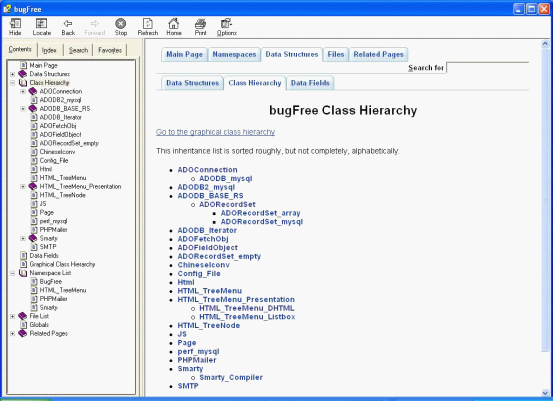Click the book icon next to Related Pages
Screen dimensions: 553x401
click(23, 333)
